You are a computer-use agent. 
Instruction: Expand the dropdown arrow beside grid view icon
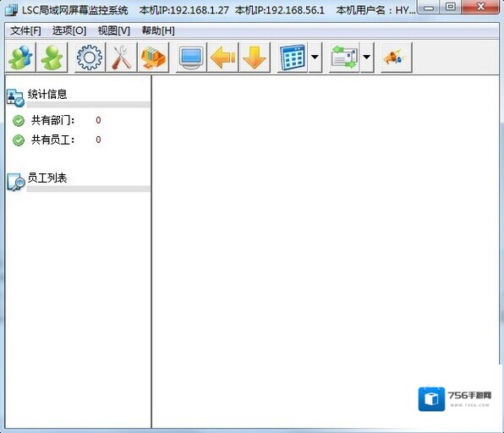[315, 58]
